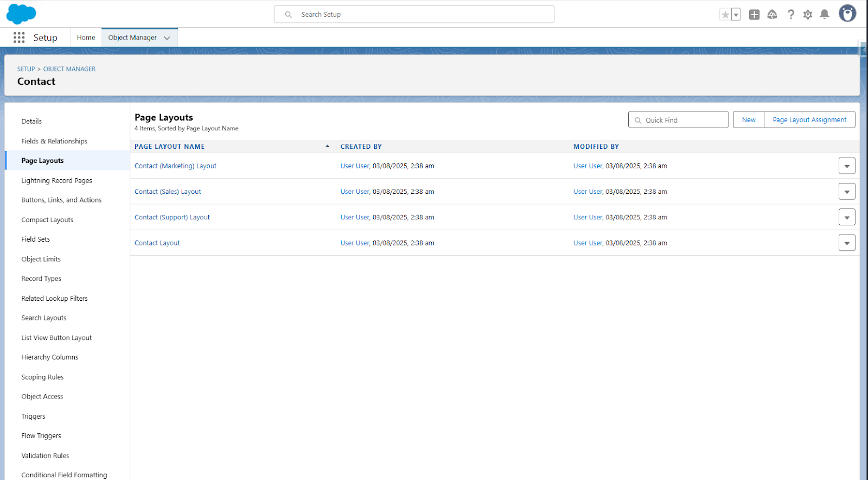
Task: Open actions menu for Contact (Support) Layout
Action: [x=846, y=217]
